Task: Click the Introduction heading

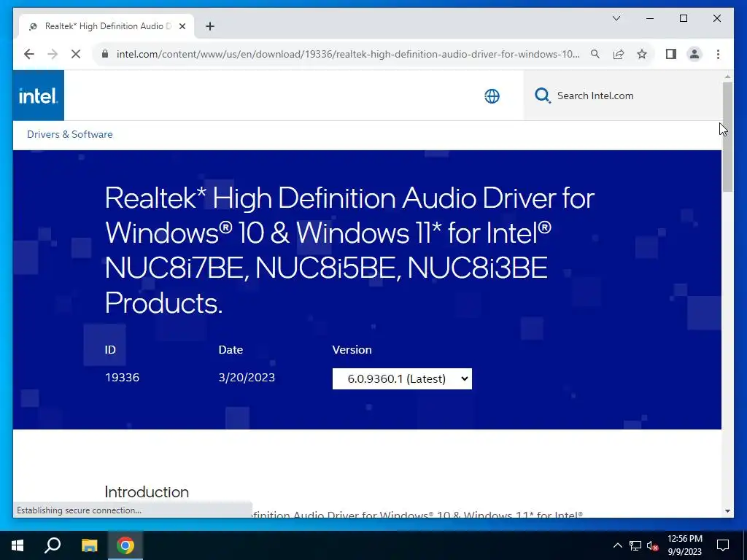Action: 147,491
